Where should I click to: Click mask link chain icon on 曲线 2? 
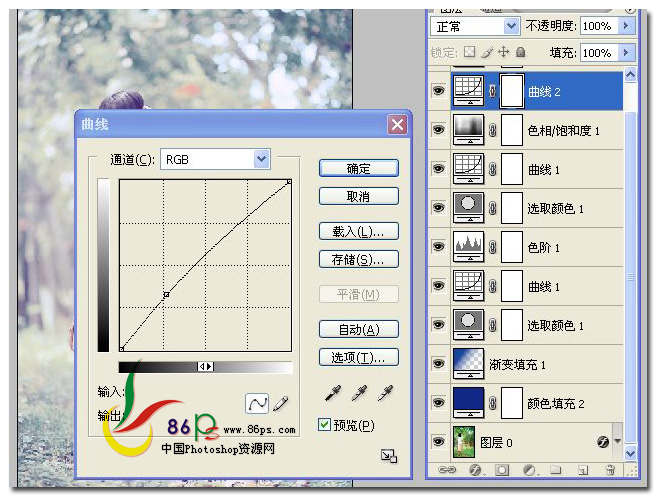point(492,91)
